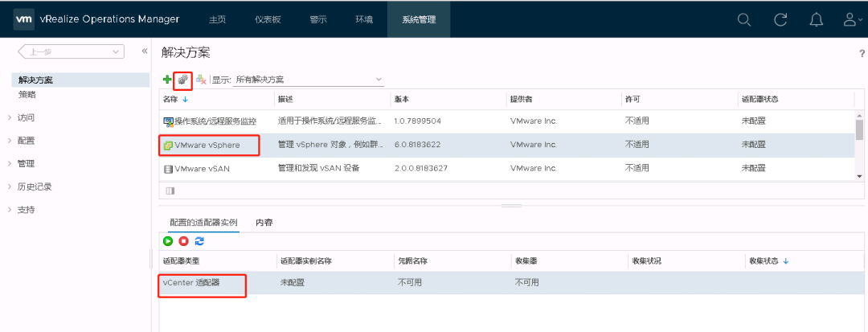The width and height of the screenshot is (868, 332).
Task: Expand the 访问 tree node
Action: click(x=10, y=117)
